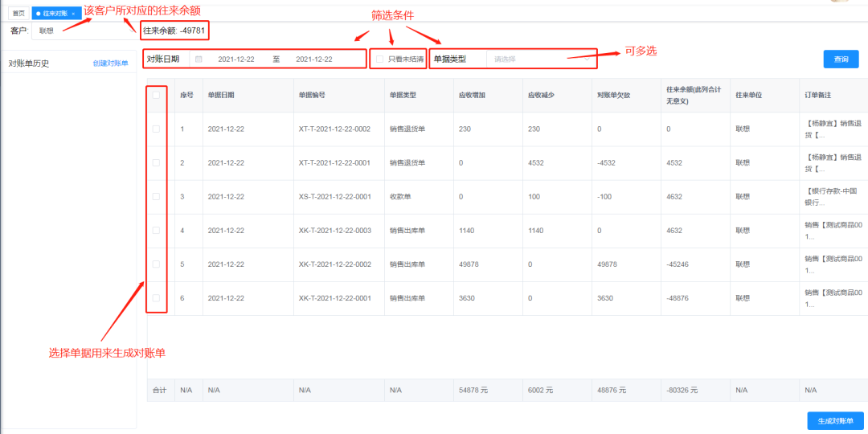Select checkbox for row 5 document
The width and height of the screenshot is (868, 434).
(156, 264)
